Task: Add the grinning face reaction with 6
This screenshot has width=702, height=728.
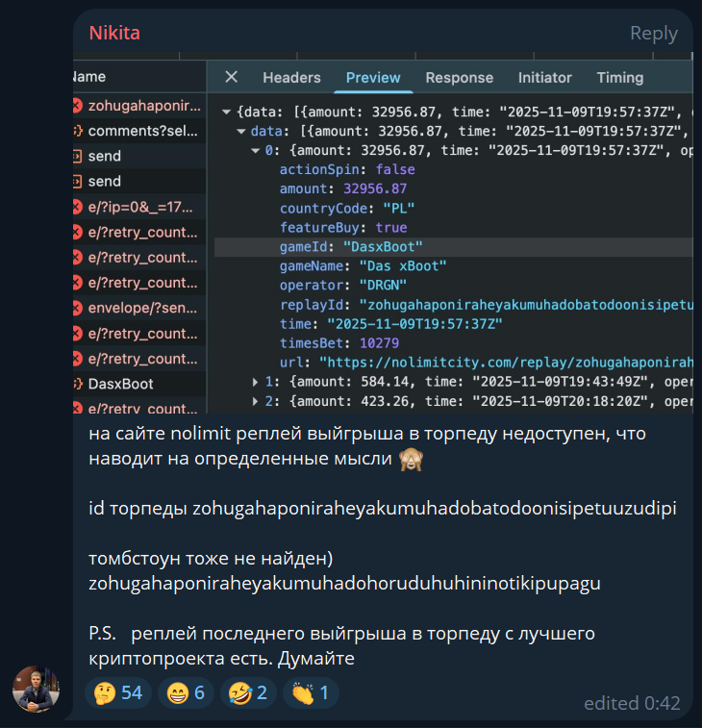Action: click(x=186, y=692)
